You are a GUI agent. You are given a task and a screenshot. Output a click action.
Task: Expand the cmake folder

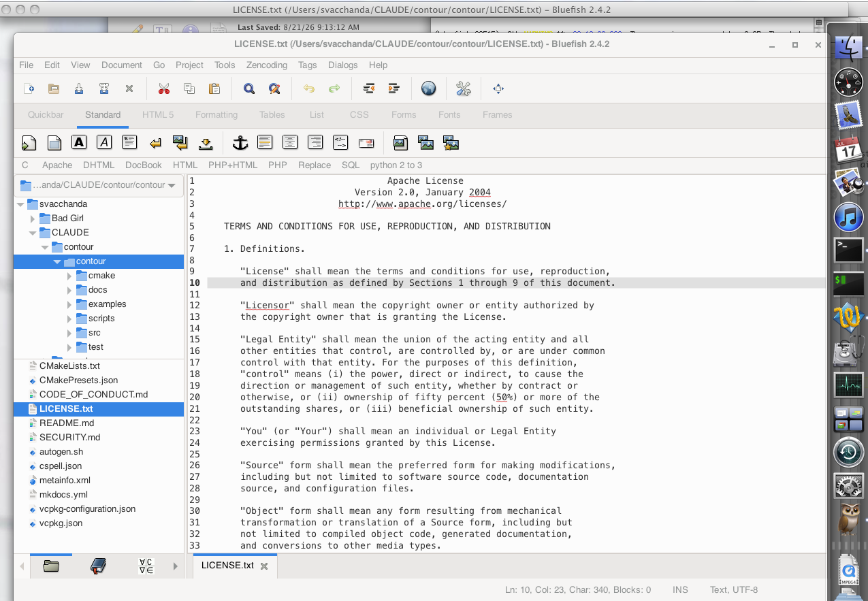(69, 276)
